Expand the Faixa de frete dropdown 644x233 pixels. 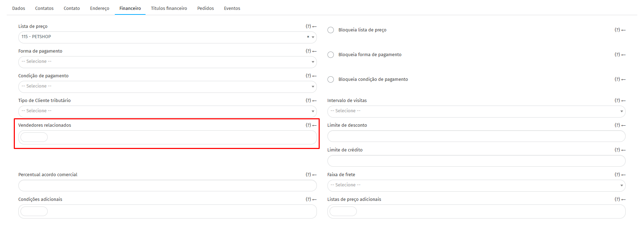point(476,186)
